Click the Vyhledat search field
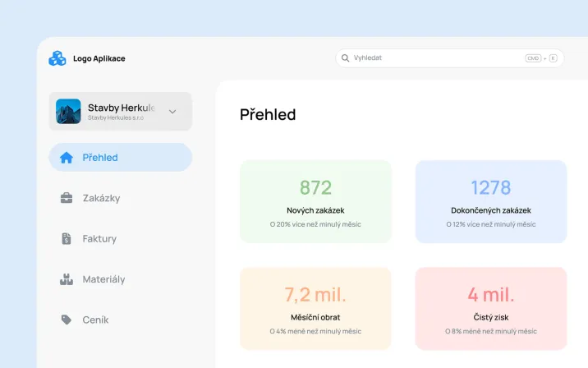 tap(450, 58)
